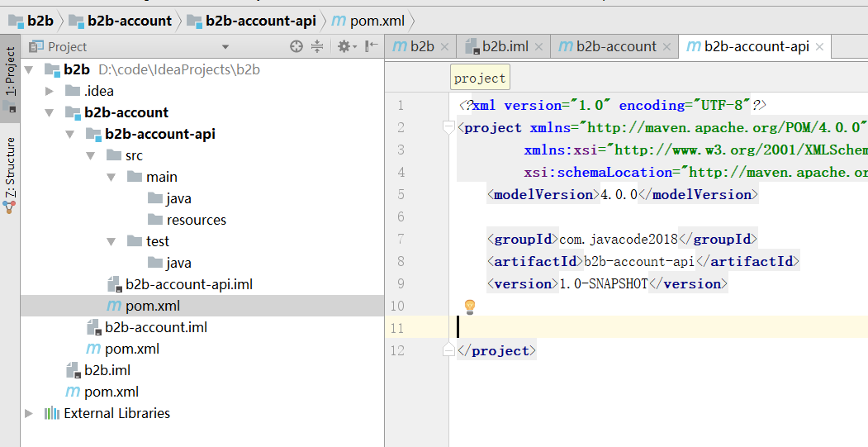Click the groupId value com.javacode2018

(x=619, y=240)
